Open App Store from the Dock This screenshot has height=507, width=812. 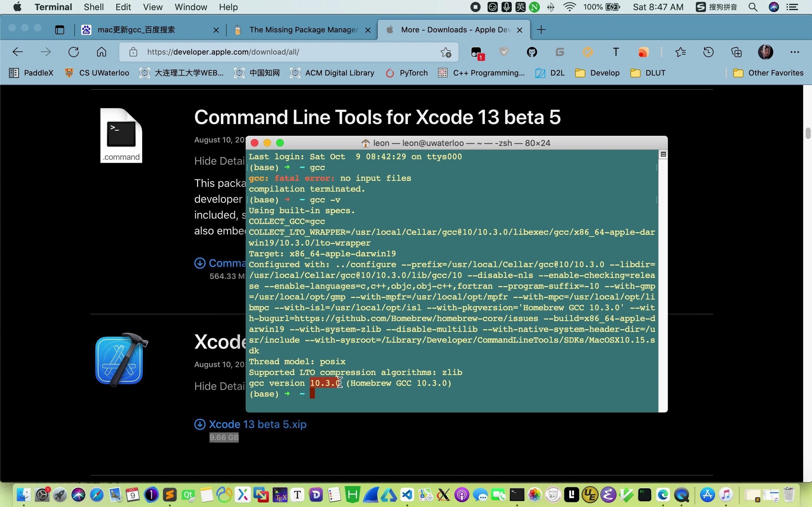click(707, 495)
